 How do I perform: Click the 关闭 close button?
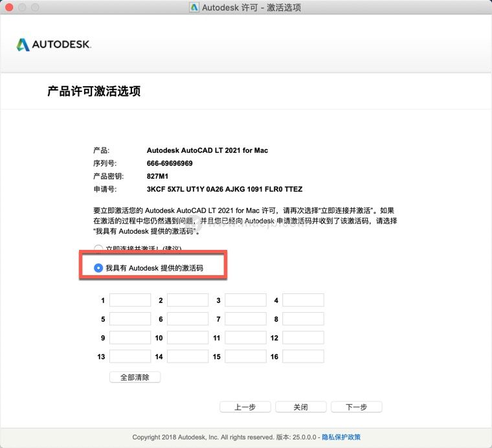300,407
